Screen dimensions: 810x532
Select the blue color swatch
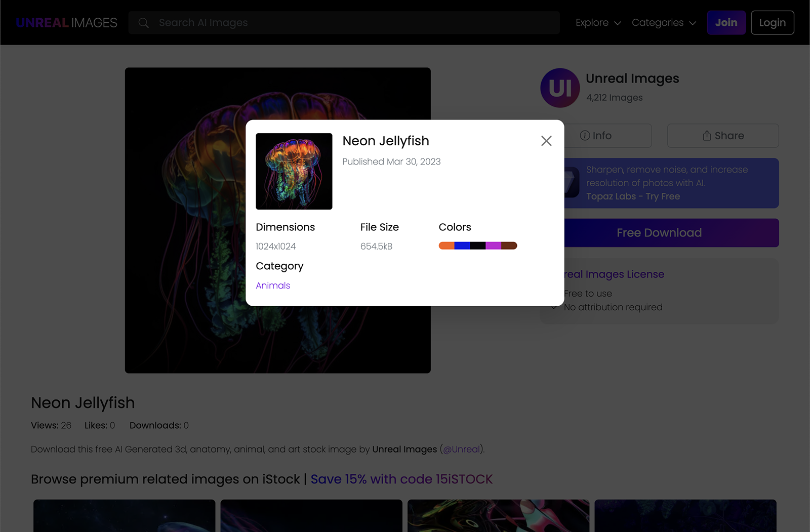[462, 245]
